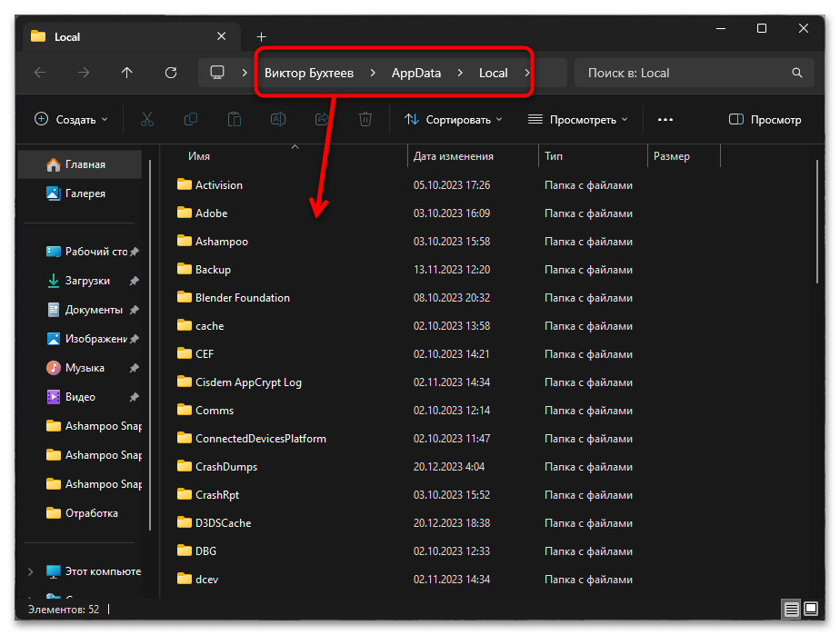Click the Paste clipboard icon
The height and width of the screenshot is (635, 840).
click(x=235, y=119)
